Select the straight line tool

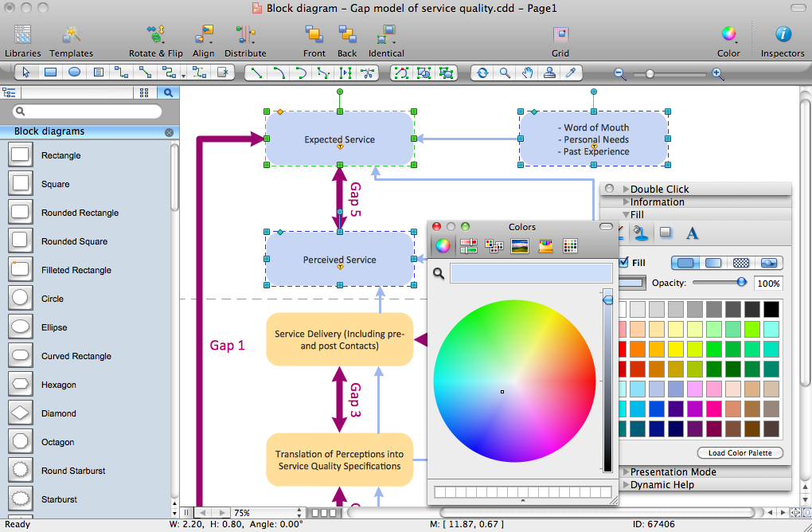(x=256, y=73)
